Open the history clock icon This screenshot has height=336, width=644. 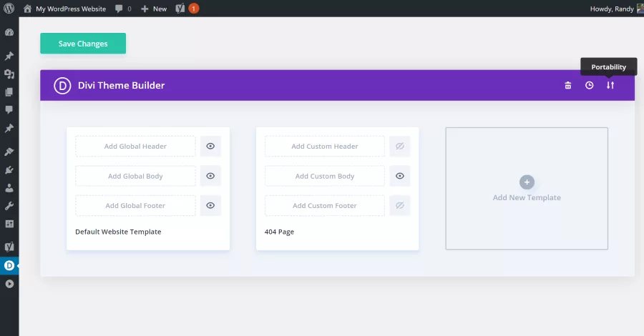[x=590, y=85]
